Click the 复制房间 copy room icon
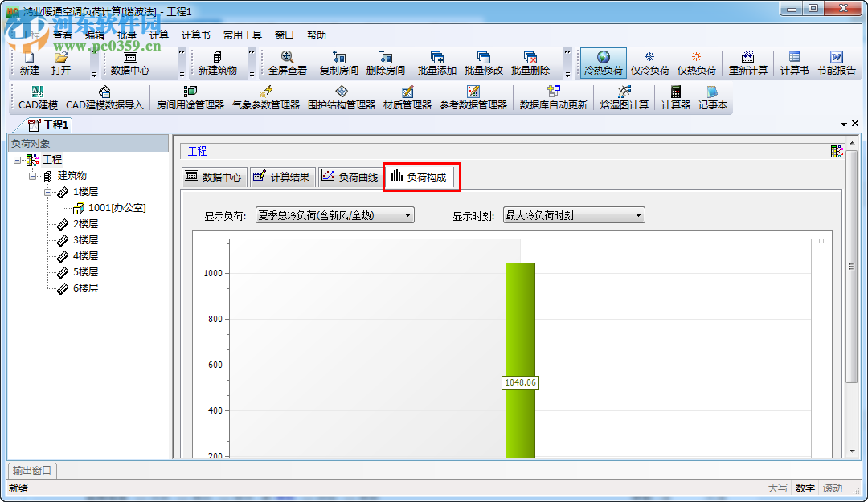Viewport: 868px width, 502px height. (x=339, y=63)
